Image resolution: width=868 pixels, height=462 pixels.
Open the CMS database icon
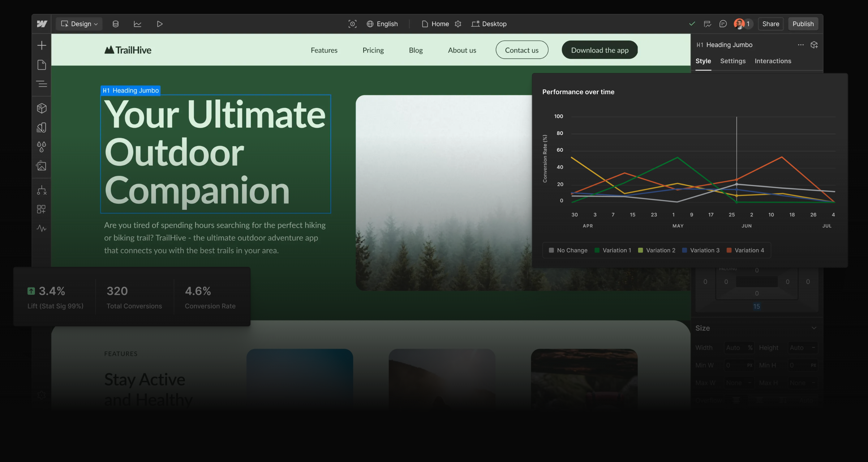[x=116, y=24]
